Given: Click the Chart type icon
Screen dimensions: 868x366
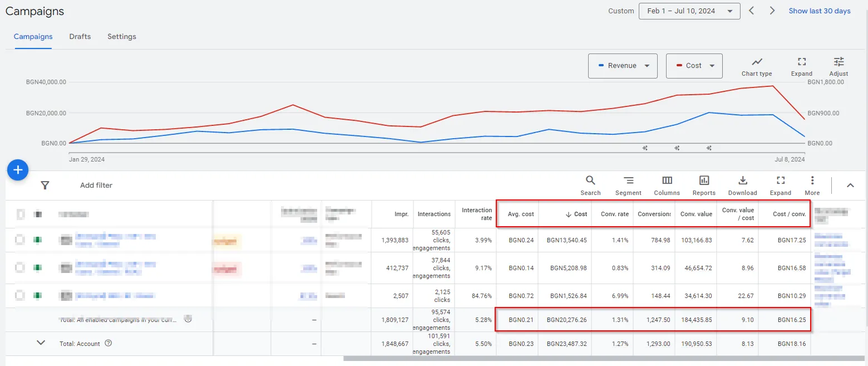Looking at the screenshot, I should [757, 66].
